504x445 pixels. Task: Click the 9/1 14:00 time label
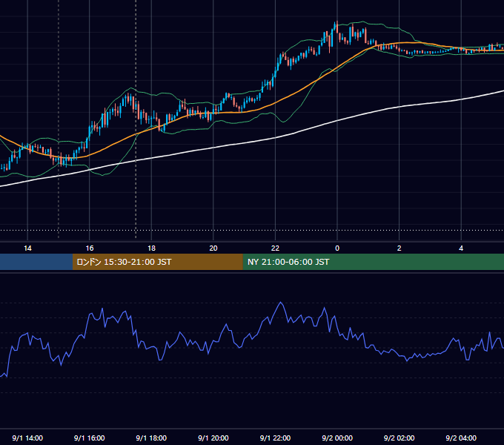27,438
